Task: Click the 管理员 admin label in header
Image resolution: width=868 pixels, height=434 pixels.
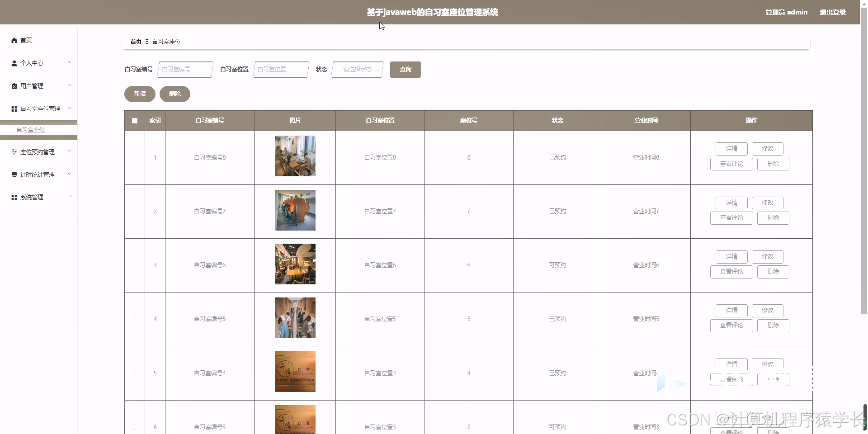Action: pos(786,12)
